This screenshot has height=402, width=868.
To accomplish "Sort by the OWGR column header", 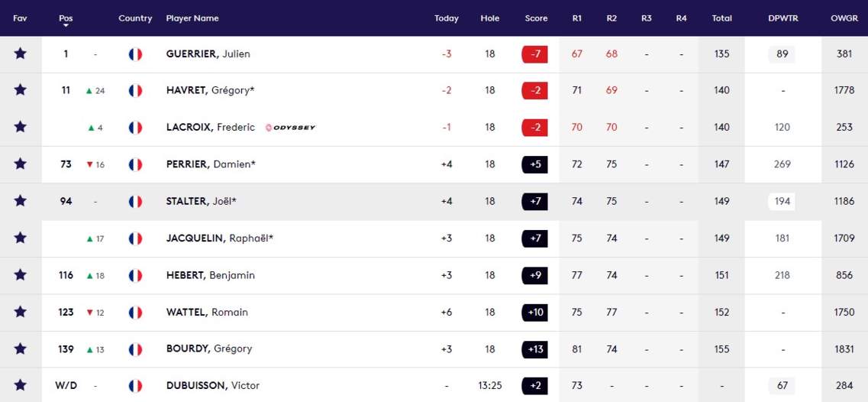I will (844, 18).
